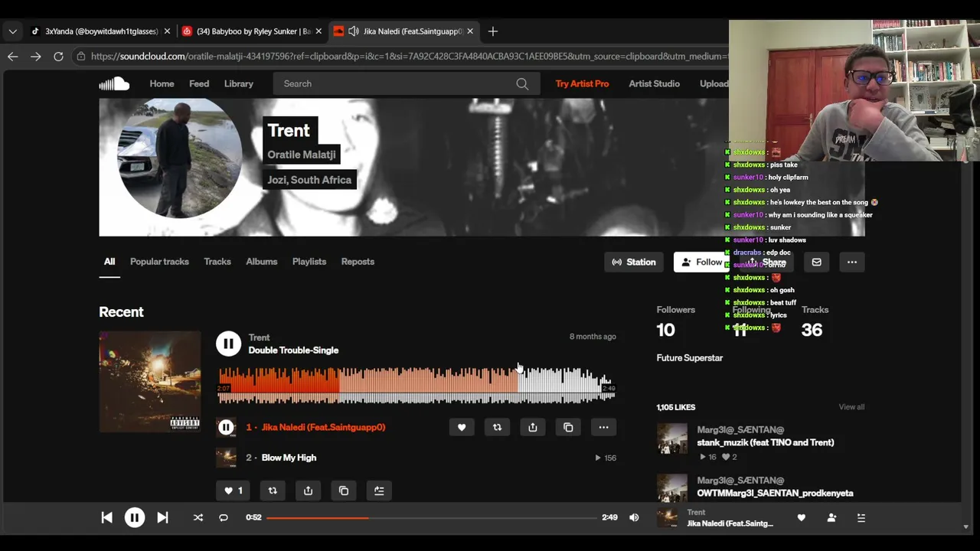
Task: Toggle repeat in the player bar
Action: pos(224,517)
